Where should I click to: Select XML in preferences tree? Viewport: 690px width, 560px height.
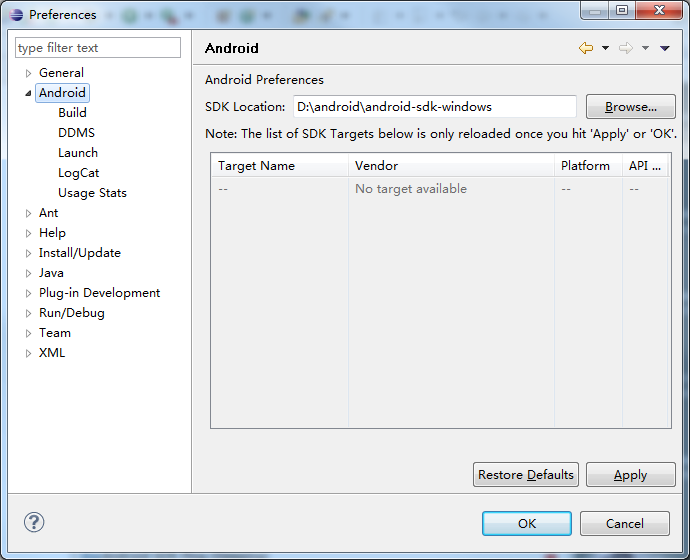[52, 353]
